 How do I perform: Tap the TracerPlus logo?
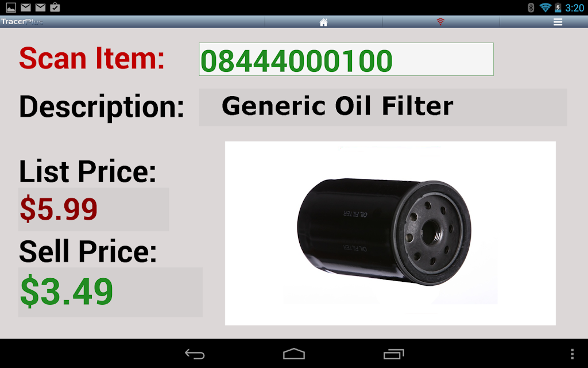[x=22, y=22]
